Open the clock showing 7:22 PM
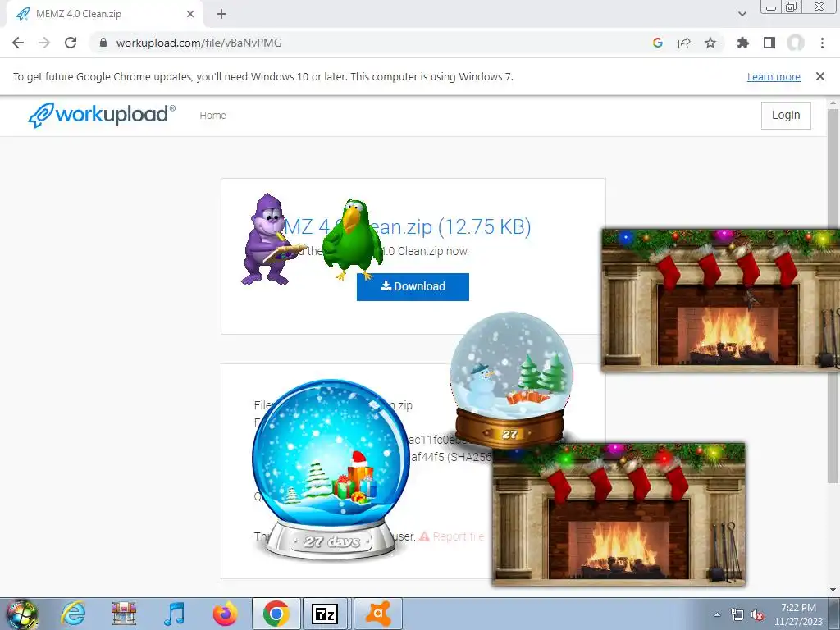Screen dimensions: 840x630 (798, 614)
